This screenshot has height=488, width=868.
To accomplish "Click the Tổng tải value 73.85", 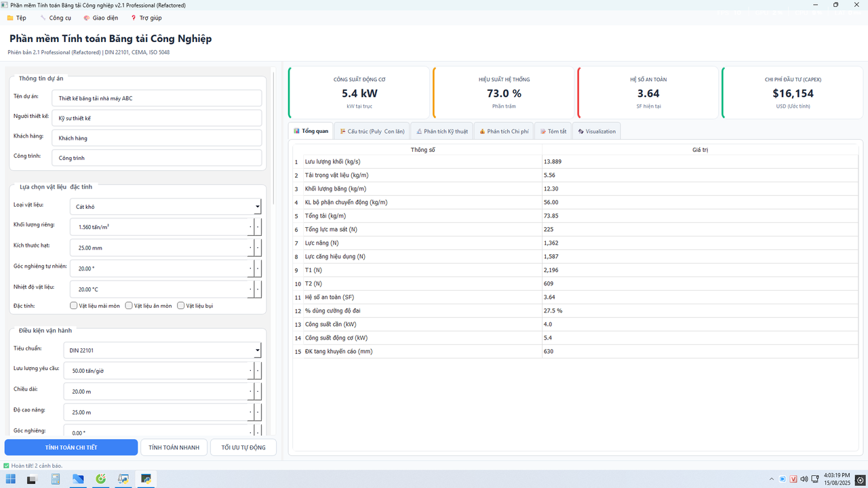I will click(701, 216).
